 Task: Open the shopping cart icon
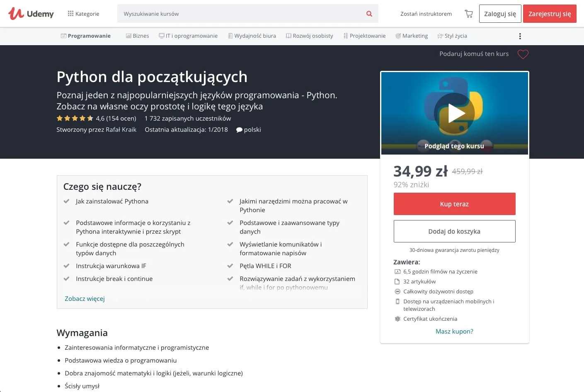[469, 14]
